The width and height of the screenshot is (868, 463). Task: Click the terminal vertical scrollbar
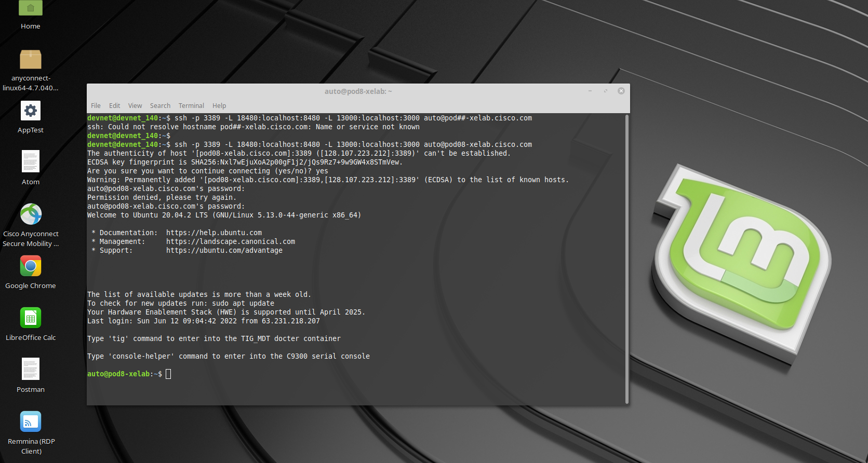[x=627, y=259]
